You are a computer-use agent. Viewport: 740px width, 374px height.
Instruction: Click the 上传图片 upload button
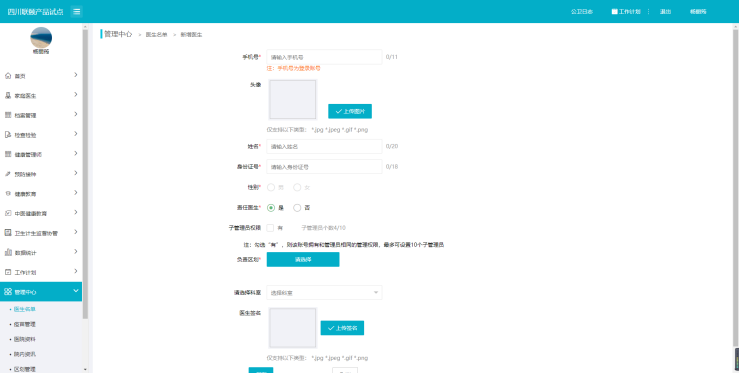click(350, 111)
